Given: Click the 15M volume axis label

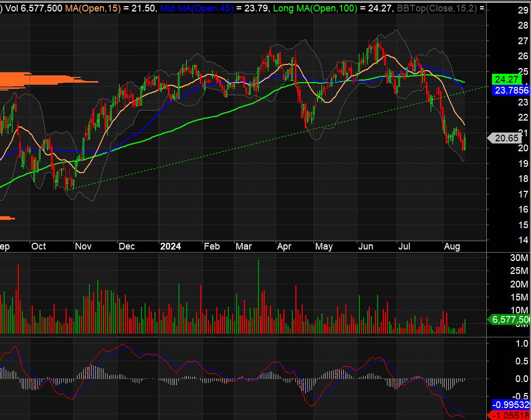Looking at the screenshot, I should pyautogui.click(x=519, y=297).
